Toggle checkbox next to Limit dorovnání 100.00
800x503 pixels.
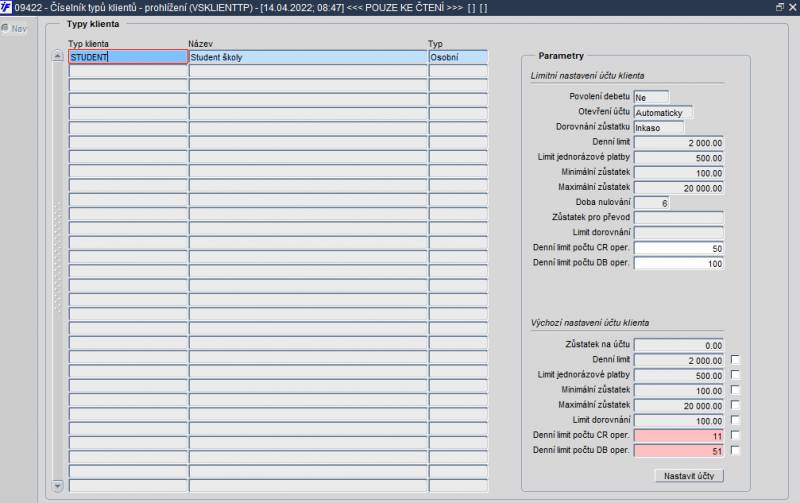coord(735,420)
